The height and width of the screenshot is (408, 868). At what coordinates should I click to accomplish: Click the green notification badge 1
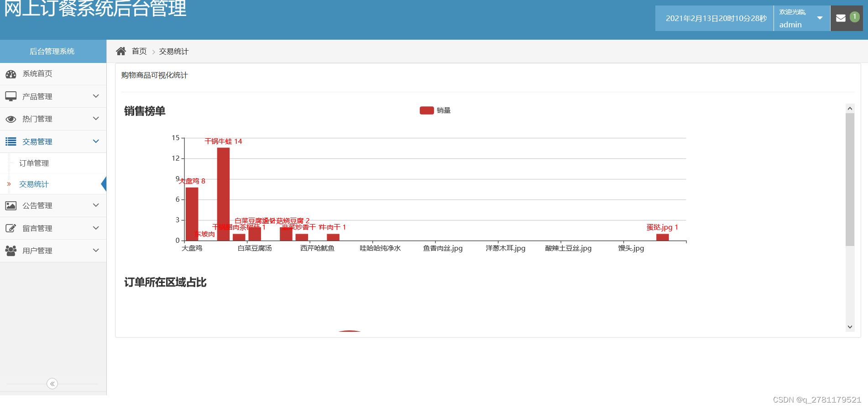click(855, 16)
